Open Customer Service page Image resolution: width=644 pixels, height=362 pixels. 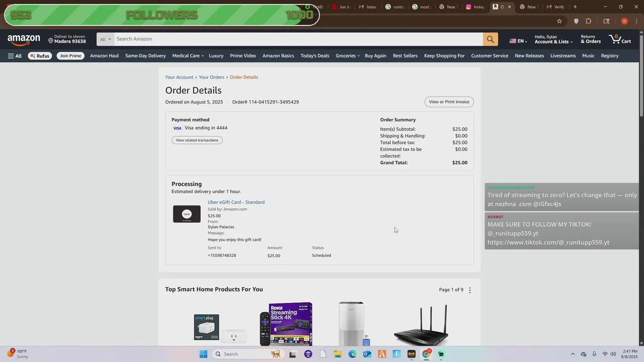point(490,56)
